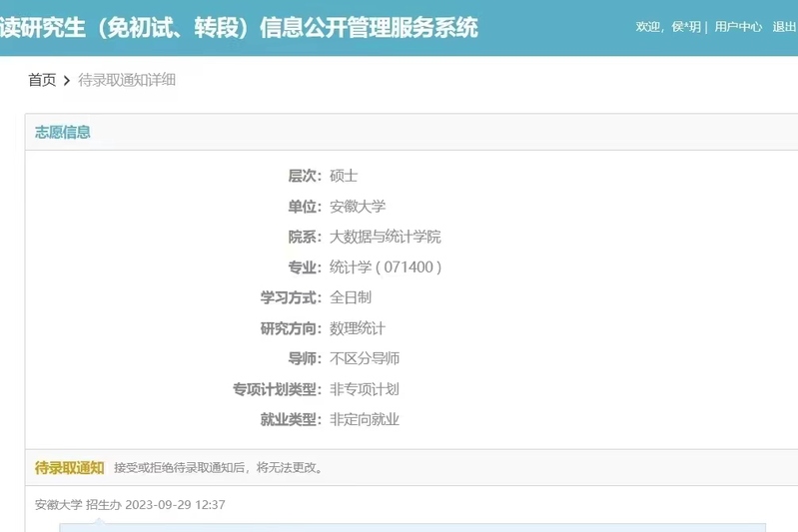Click the 就业类型 value 非定向就业
798x532 pixels.
click(365, 419)
